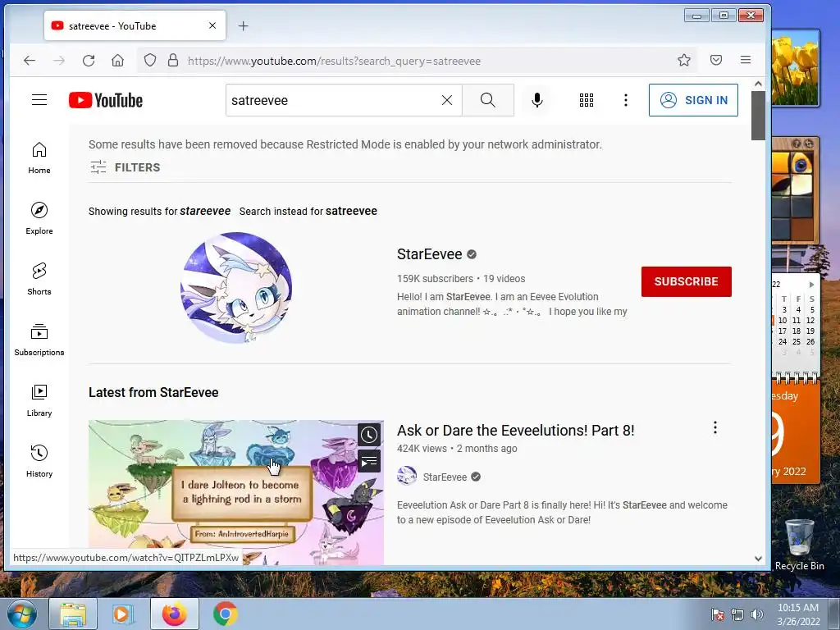Open Shorts in sidebar
The width and height of the screenshot is (840, 630).
pyautogui.click(x=39, y=279)
